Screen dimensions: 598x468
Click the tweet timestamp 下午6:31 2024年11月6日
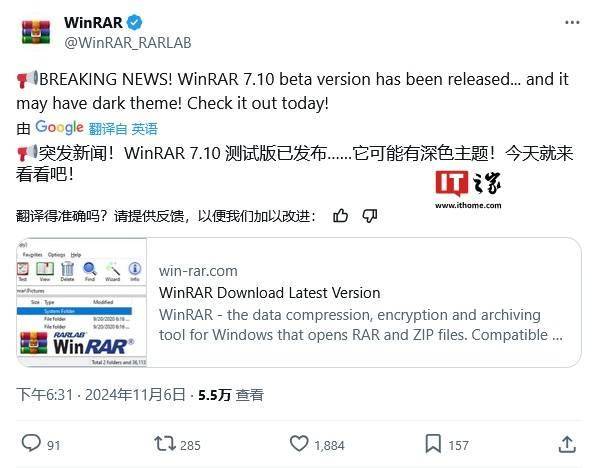(x=101, y=394)
